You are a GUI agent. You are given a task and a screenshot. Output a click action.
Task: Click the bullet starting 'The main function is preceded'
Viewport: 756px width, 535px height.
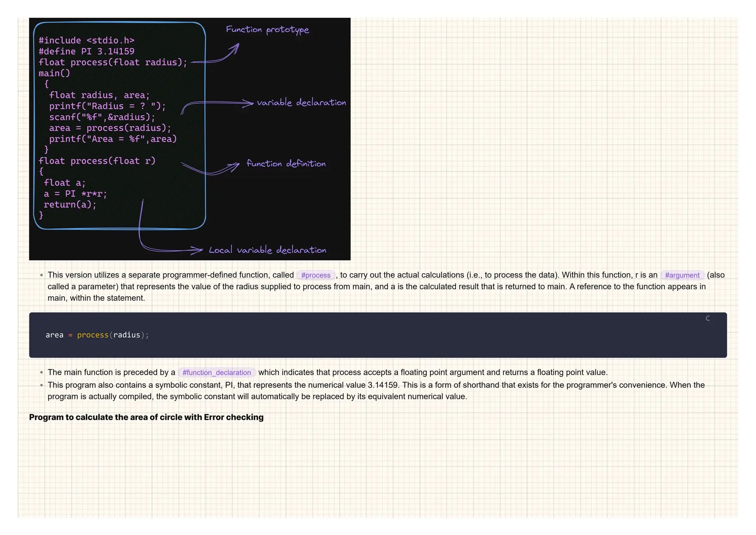pyautogui.click(x=327, y=372)
